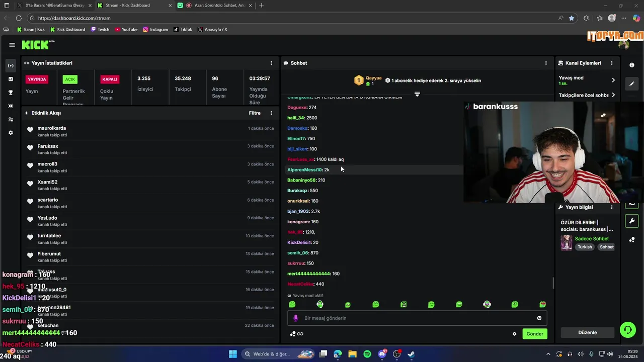
Task: Click Babaninyo58 chat username
Action: (301, 180)
